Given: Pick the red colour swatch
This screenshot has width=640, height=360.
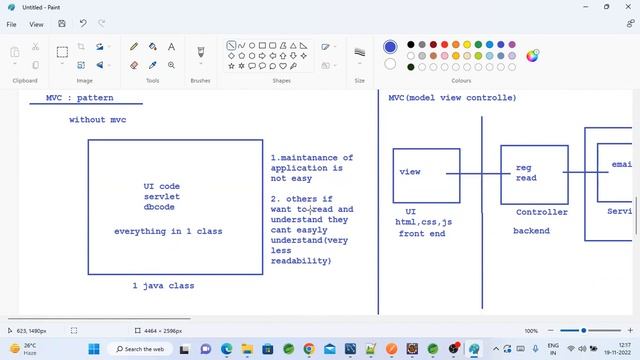Looking at the screenshot, I should coord(444,44).
